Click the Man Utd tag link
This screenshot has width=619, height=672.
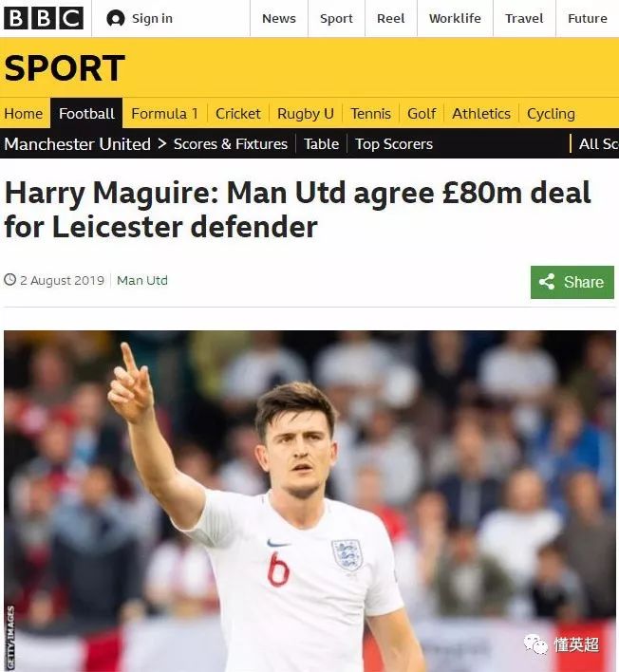(x=142, y=280)
